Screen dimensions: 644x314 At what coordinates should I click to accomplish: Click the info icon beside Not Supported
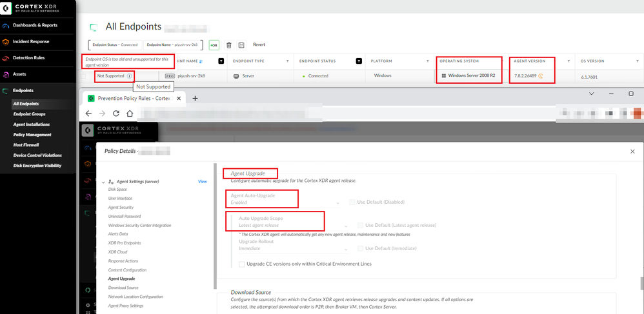point(129,76)
